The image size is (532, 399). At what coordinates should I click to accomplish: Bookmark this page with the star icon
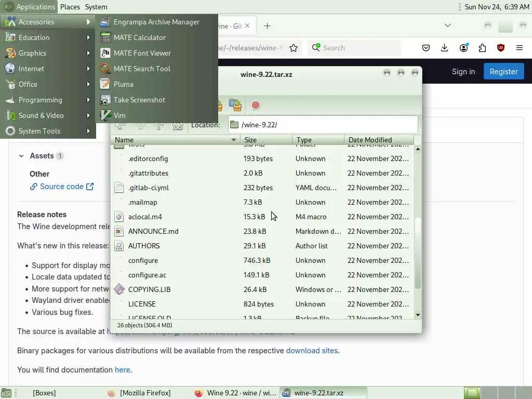pyautogui.click(x=294, y=48)
